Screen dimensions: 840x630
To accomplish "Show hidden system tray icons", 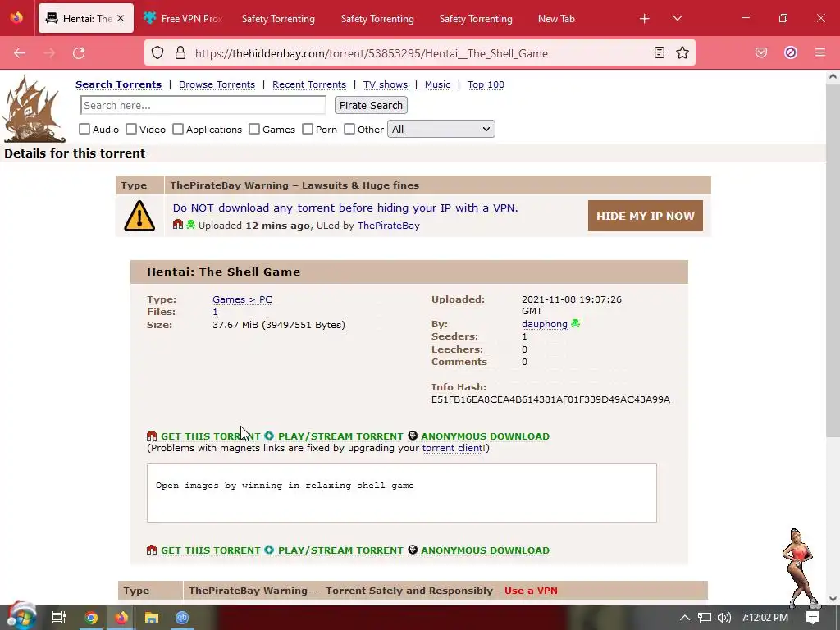I will pyautogui.click(x=685, y=618).
